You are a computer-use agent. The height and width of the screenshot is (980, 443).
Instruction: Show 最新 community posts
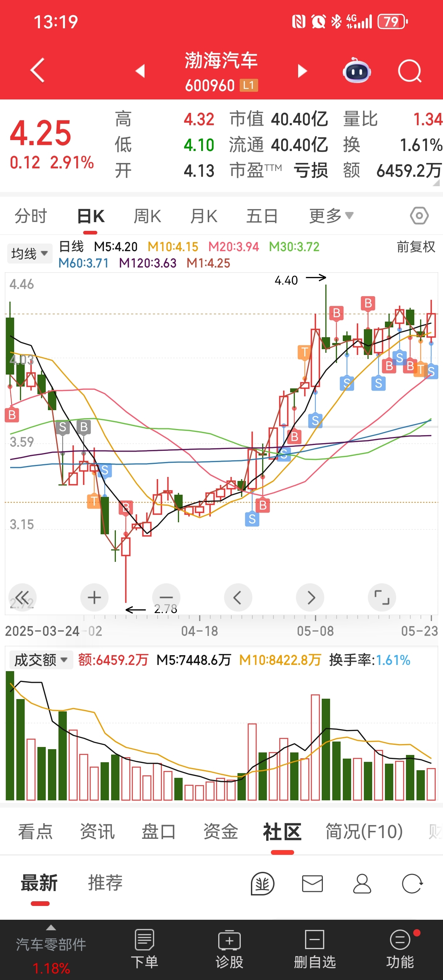tap(39, 883)
